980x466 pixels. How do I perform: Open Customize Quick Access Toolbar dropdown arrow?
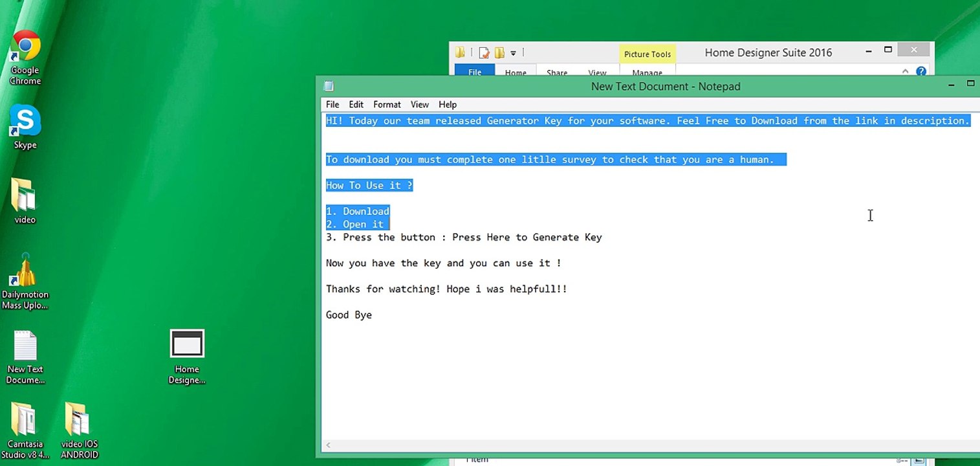[x=513, y=53]
